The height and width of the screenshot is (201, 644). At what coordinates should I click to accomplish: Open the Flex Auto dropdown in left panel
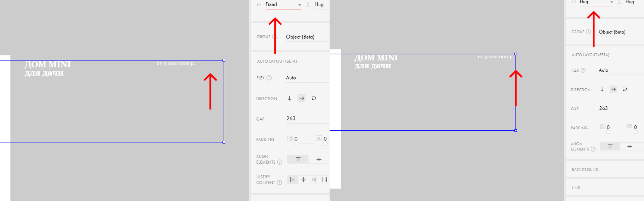pyautogui.click(x=307, y=78)
